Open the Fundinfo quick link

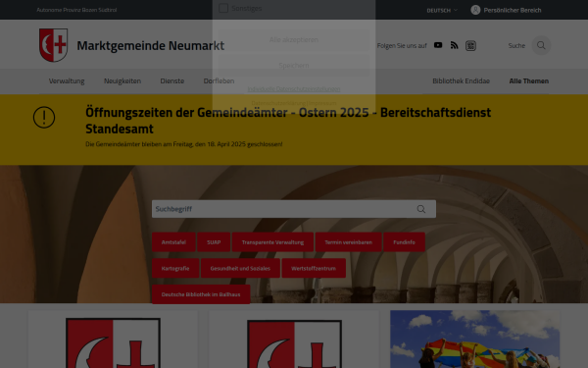pos(404,242)
